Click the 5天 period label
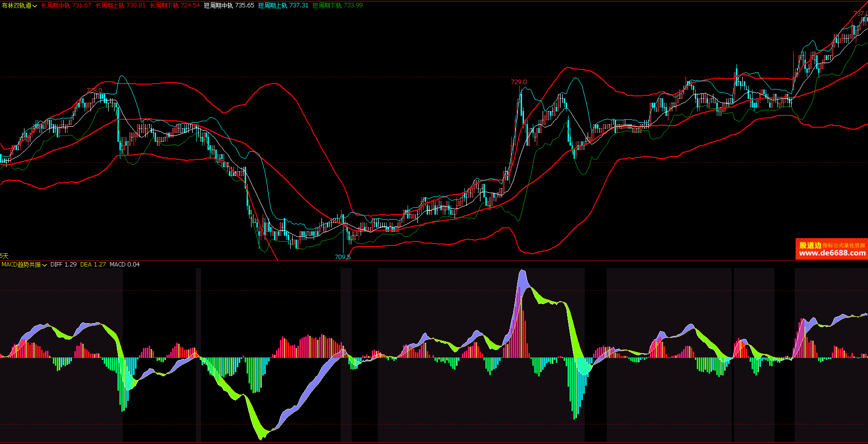The height and width of the screenshot is (444, 868). 4,256
